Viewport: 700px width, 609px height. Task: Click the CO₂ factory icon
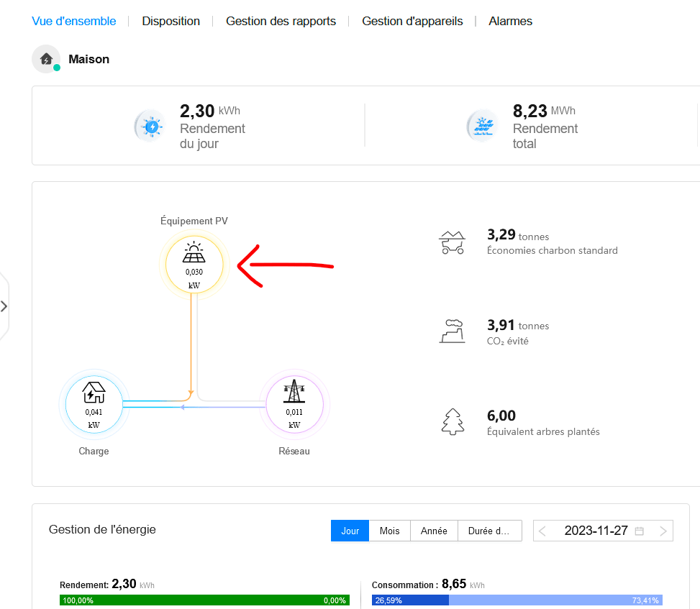(453, 331)
